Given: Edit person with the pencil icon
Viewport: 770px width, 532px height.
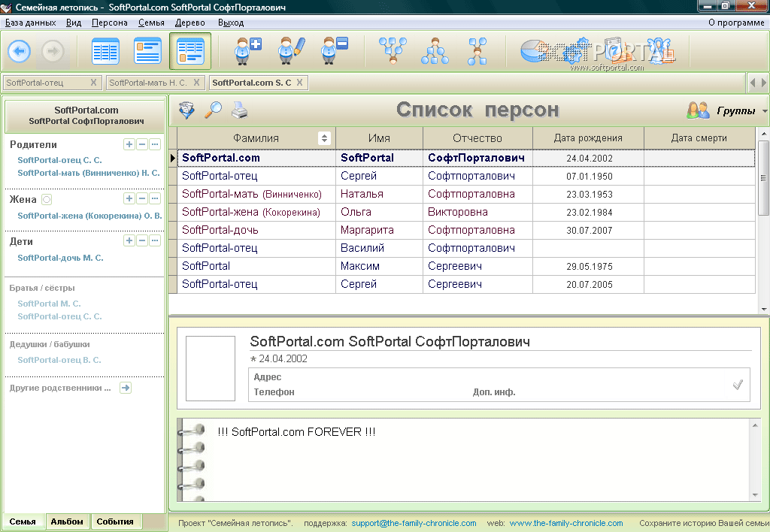Looking at the screenshot, I should point(290,51).
